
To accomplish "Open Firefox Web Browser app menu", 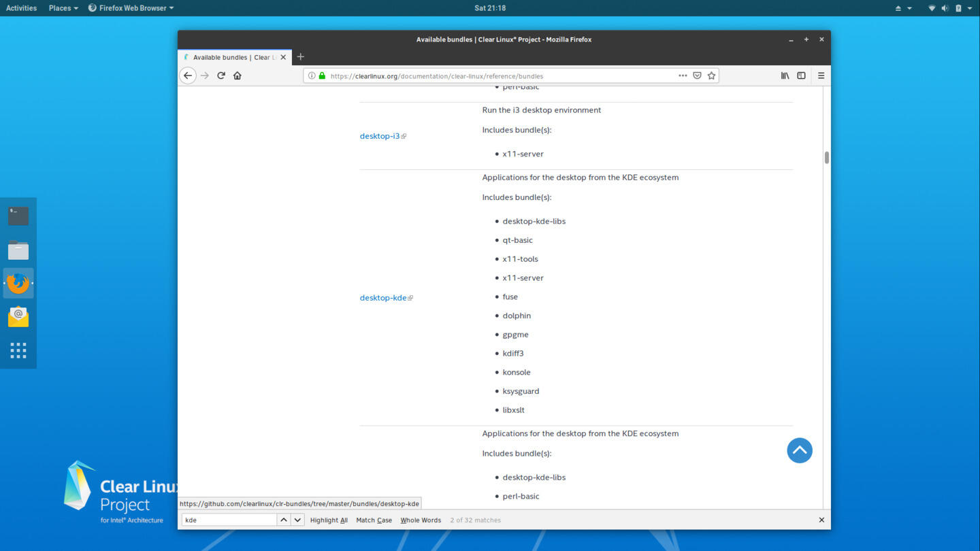I will [131, 8].
